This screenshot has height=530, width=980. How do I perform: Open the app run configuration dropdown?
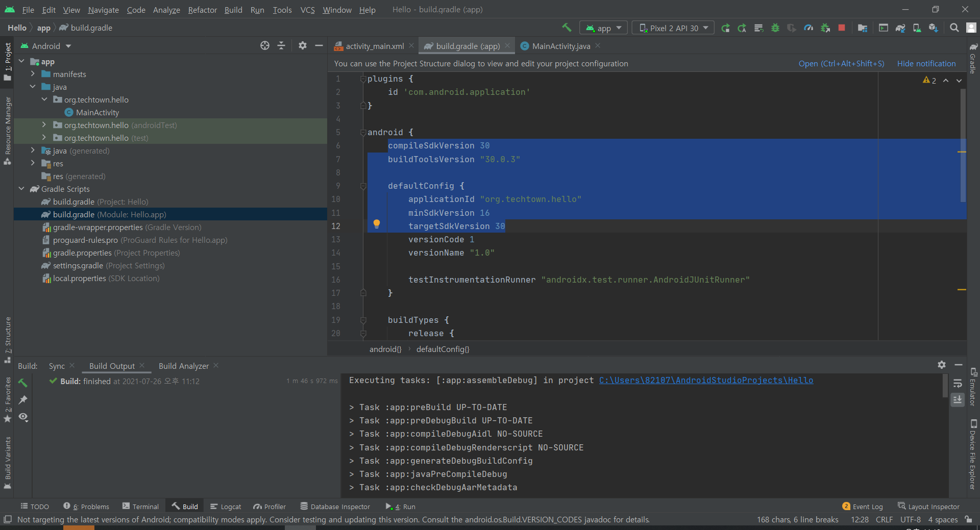click(x=604, y=28)
